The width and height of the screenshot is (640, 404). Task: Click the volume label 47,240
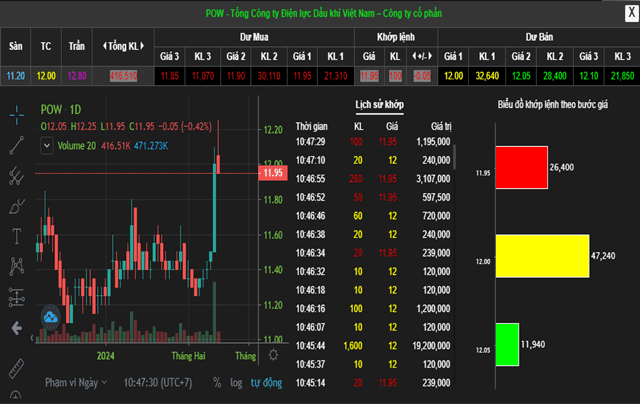pos(603,256)
